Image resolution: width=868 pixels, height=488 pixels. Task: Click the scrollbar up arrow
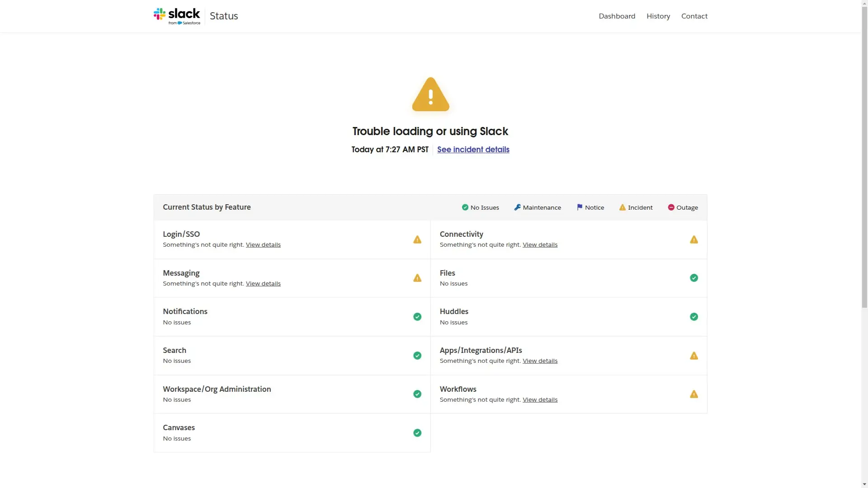click(x=864, y=3)
